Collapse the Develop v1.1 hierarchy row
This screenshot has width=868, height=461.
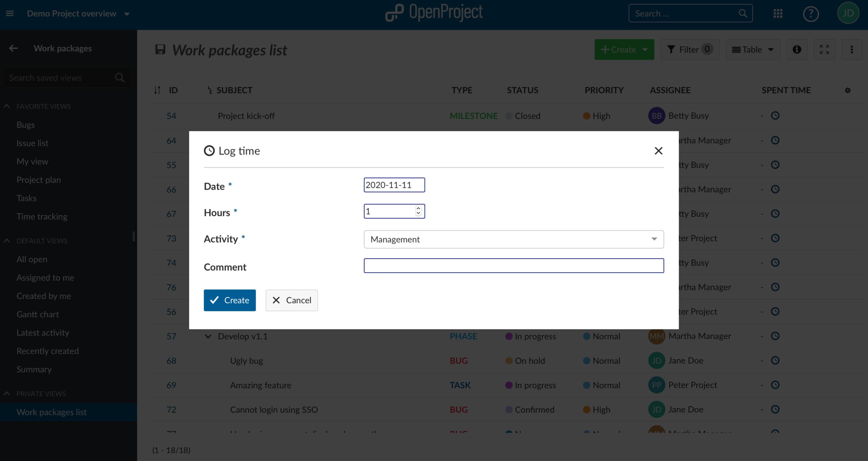click(x=208, y=336)
